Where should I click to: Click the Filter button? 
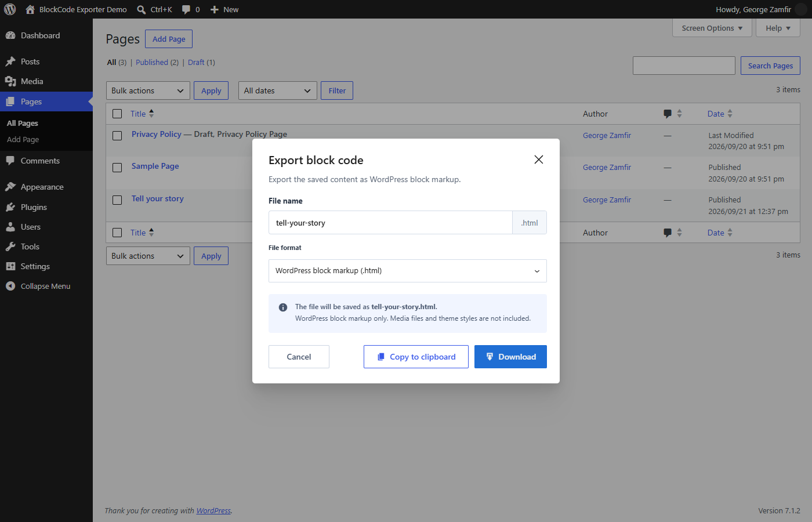(337, 90)
